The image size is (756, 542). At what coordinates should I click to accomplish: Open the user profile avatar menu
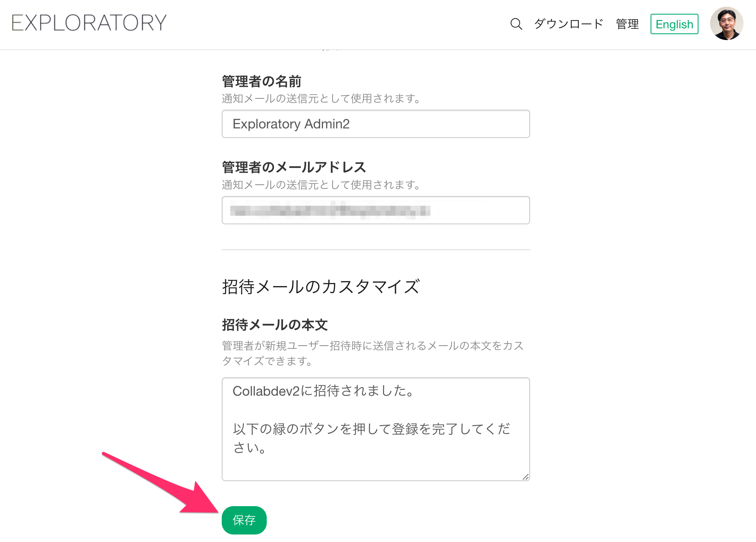726,23
